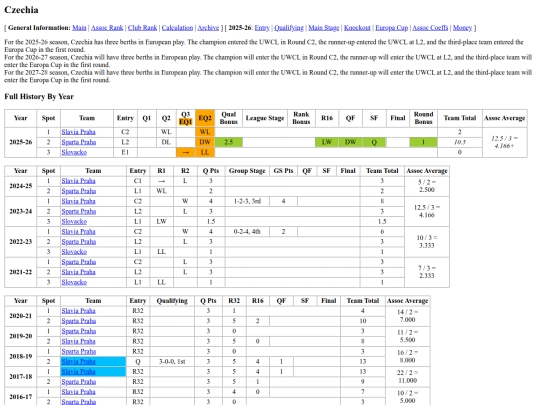This screenshot has width=540, height=405.
Task: Open the 2025-26 Entry link
Action: tap(262, 28)
